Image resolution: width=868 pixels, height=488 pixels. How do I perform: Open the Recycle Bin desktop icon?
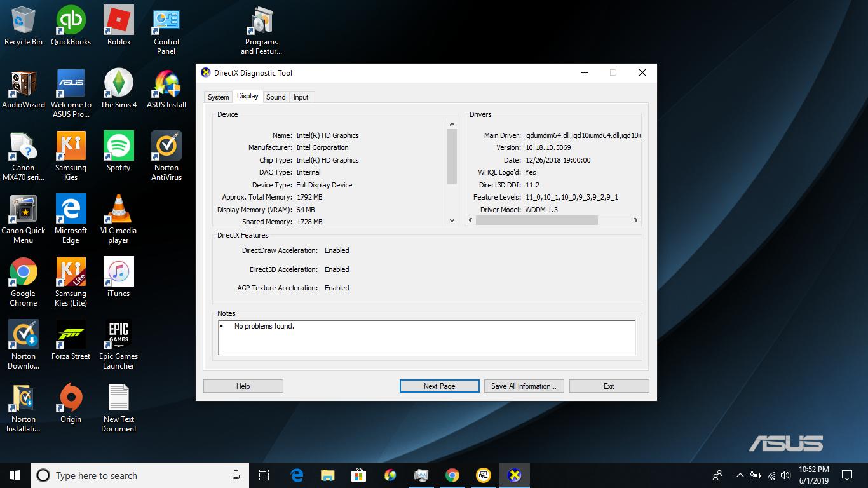tap(24, 25)
